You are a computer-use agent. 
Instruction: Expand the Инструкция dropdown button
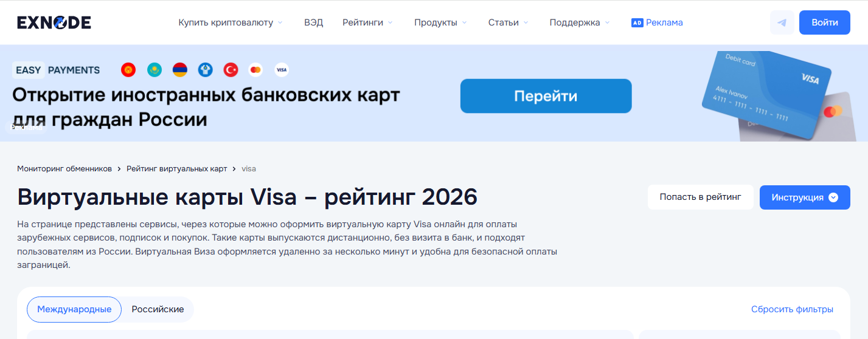coord(804,197)
